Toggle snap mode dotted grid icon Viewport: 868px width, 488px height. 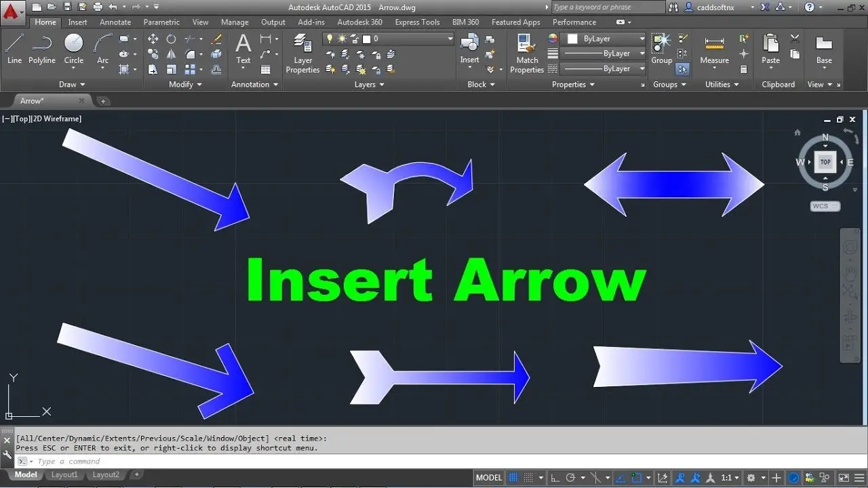528,478
